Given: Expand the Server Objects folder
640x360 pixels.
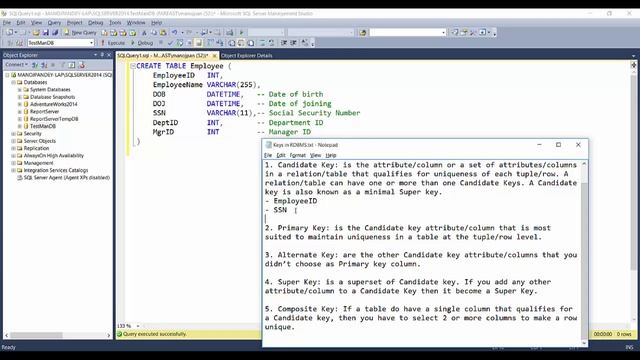Looking at the screenshot, I should click(13, 141).
